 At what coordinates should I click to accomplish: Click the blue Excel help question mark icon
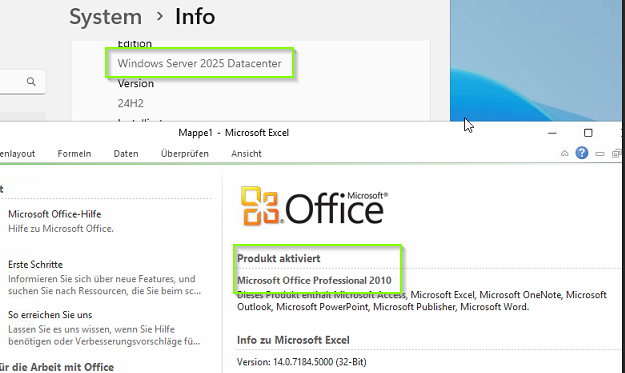[x=582, y=153]
